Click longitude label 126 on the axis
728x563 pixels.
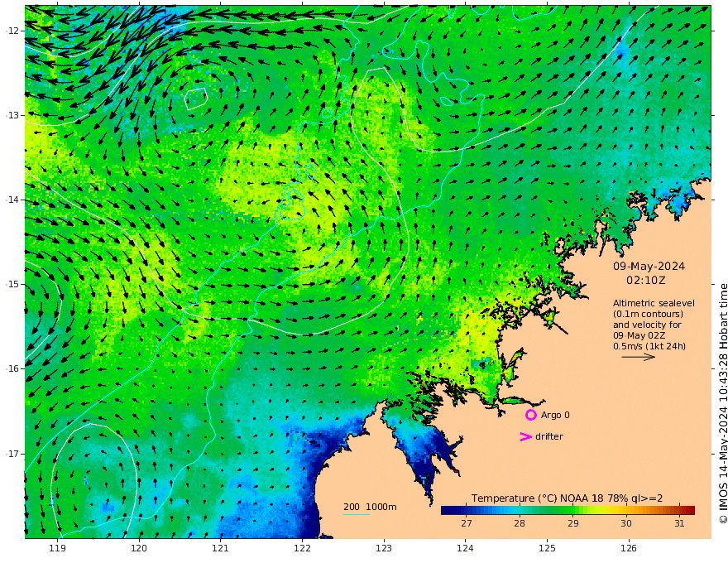click(x=629, y=548)
